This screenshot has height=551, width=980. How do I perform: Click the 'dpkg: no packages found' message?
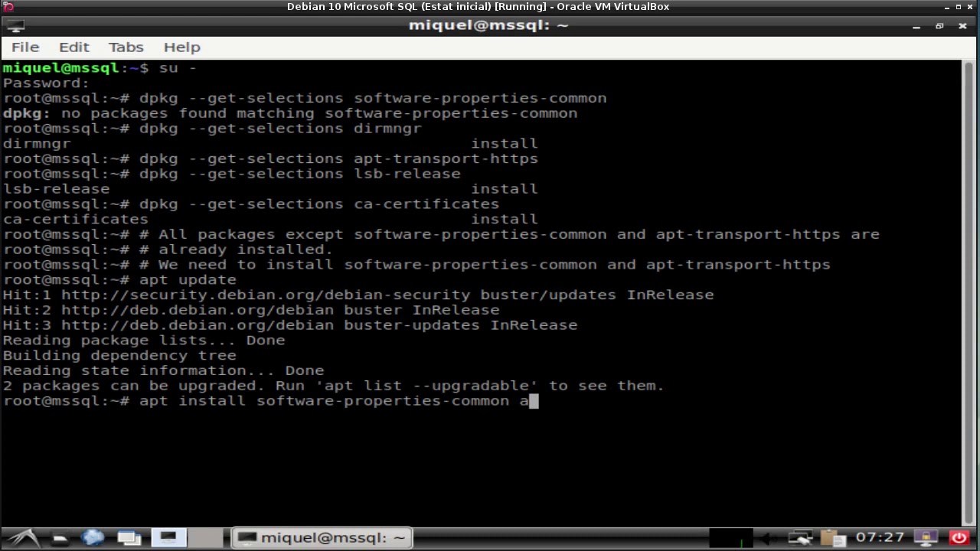290,113
